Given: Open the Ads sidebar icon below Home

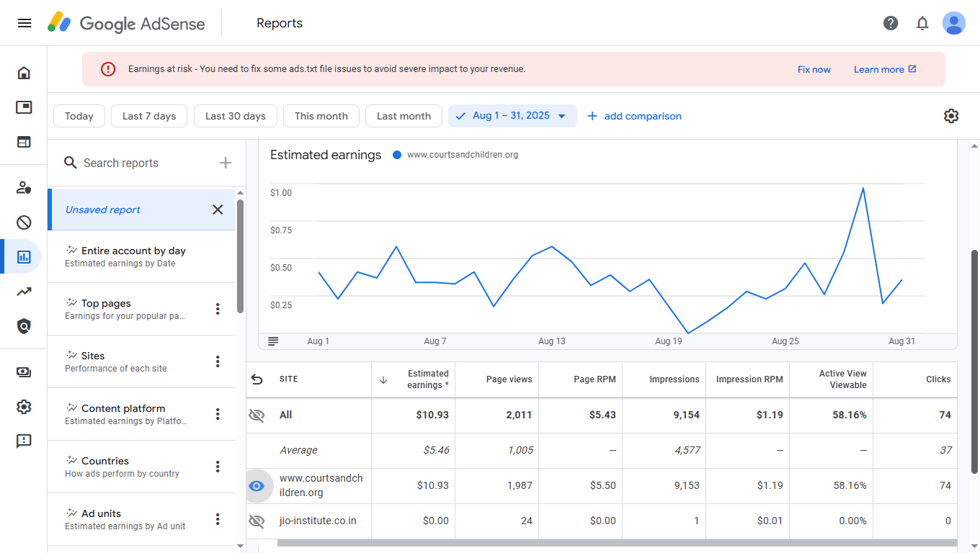Looking at the screenshot, I should [24, 107].
